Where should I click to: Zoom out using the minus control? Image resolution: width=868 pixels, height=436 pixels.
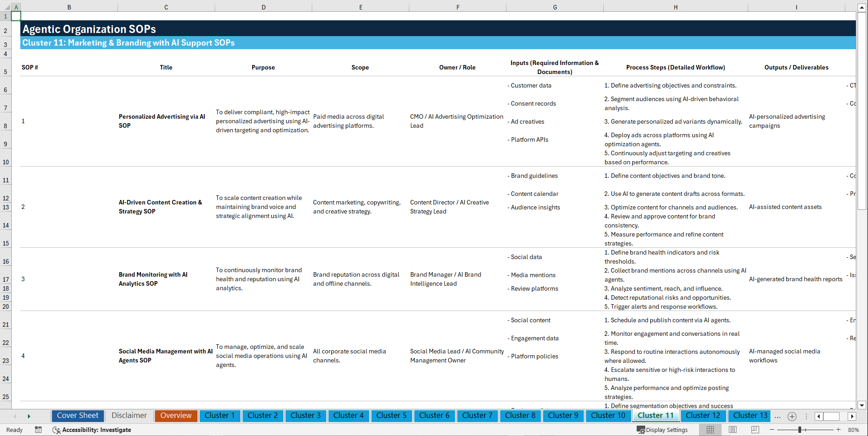click(772, 430)
